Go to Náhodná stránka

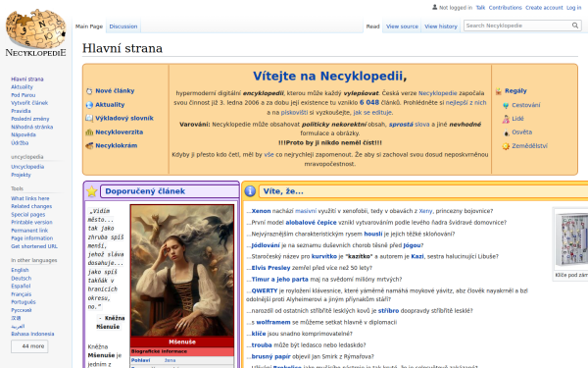[x=32, y=127]
